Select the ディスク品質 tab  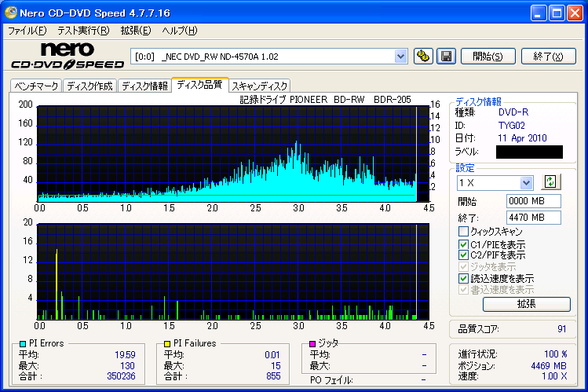point(199,84)
